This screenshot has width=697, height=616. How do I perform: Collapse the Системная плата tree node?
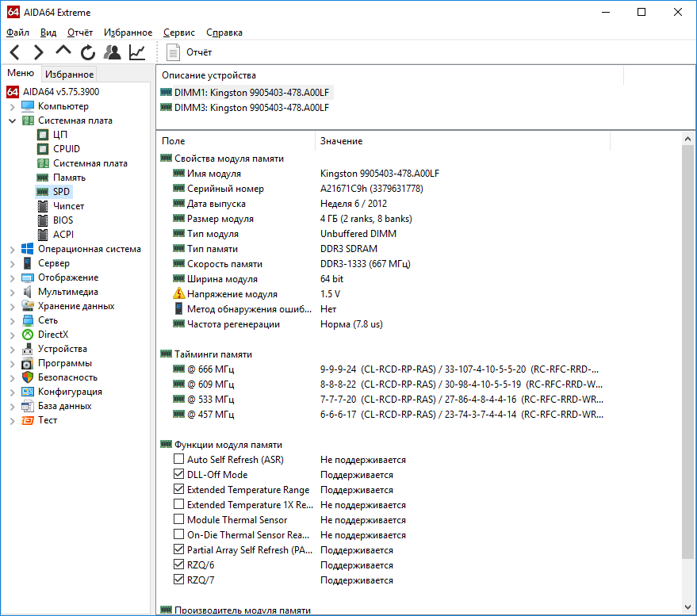13,121
